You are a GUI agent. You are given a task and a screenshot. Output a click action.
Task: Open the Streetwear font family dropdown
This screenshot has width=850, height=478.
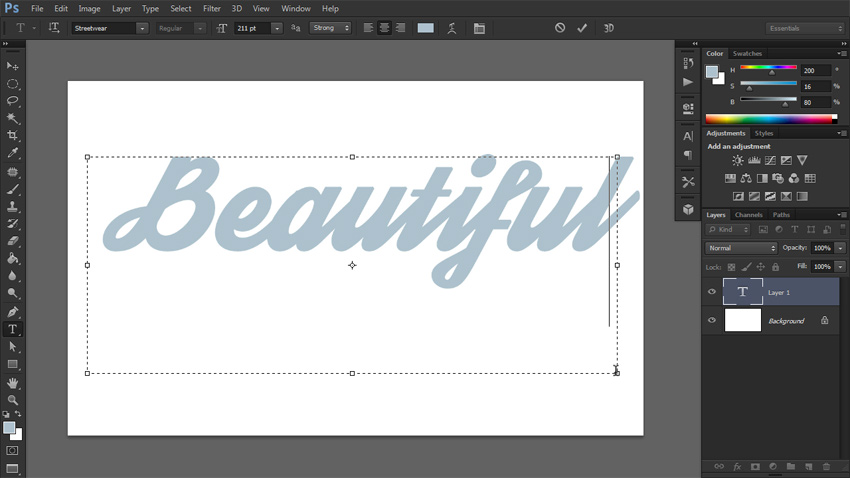point(142,28)
